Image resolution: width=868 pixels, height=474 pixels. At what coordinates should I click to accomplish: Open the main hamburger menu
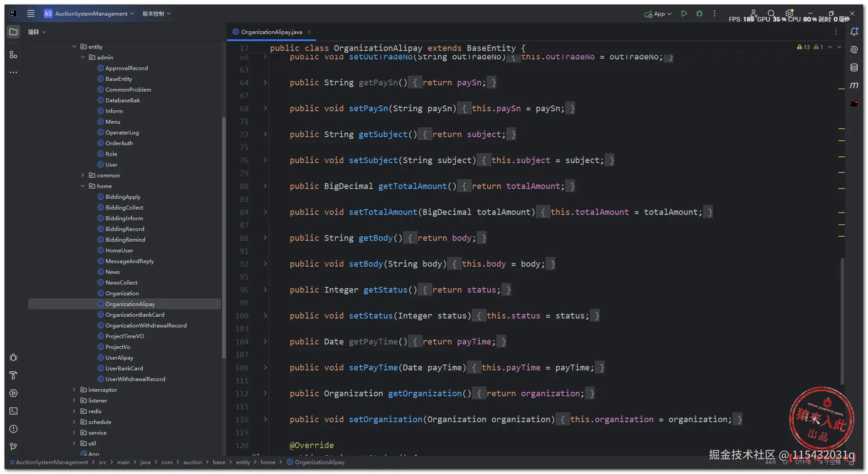click(31, 13)
